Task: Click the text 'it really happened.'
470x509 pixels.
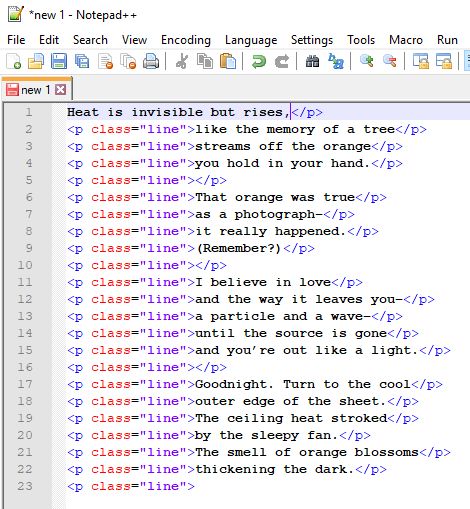Action: tap(271, 231)
